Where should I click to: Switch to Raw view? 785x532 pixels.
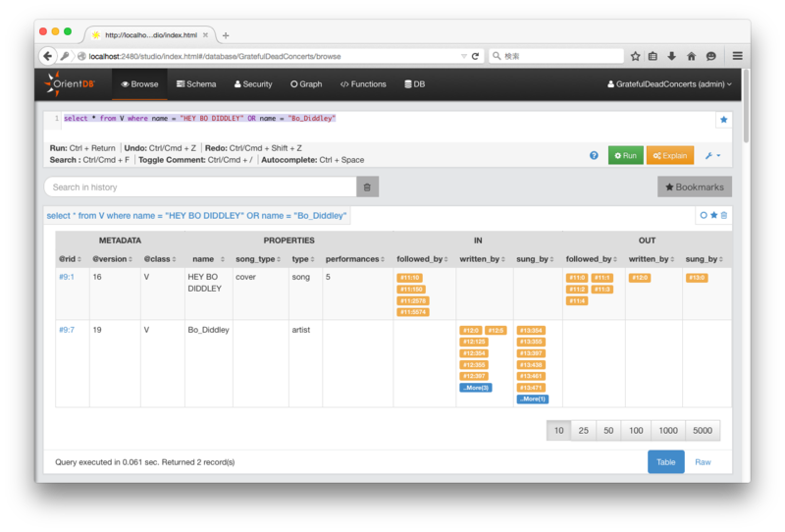703,462
